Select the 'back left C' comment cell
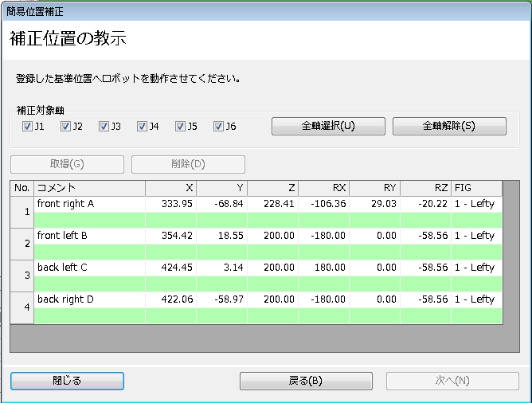The width and height of the screenshot is (532, 403). pyautogui.click(x=89, y=268)
